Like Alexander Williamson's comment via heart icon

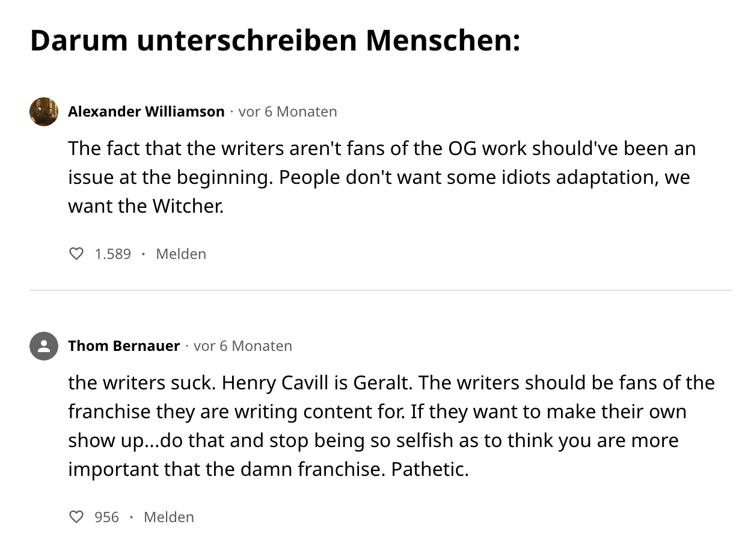76,254
